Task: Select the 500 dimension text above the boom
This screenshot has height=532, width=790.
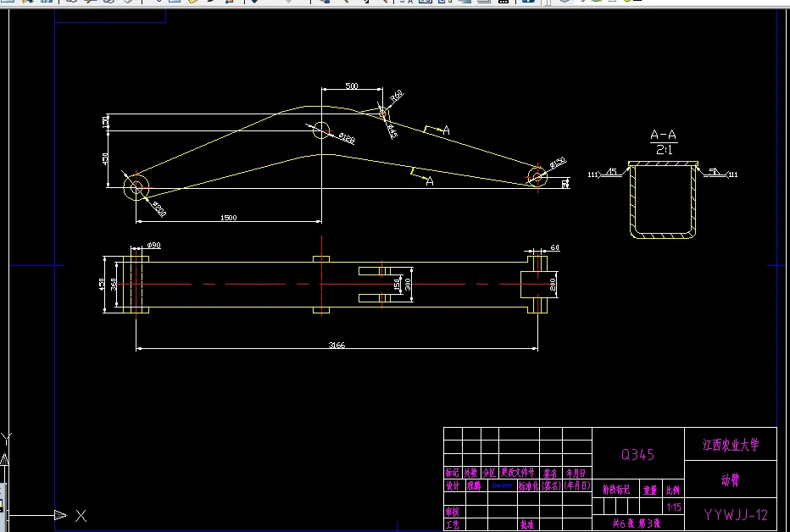Action: tap(352, 86)
